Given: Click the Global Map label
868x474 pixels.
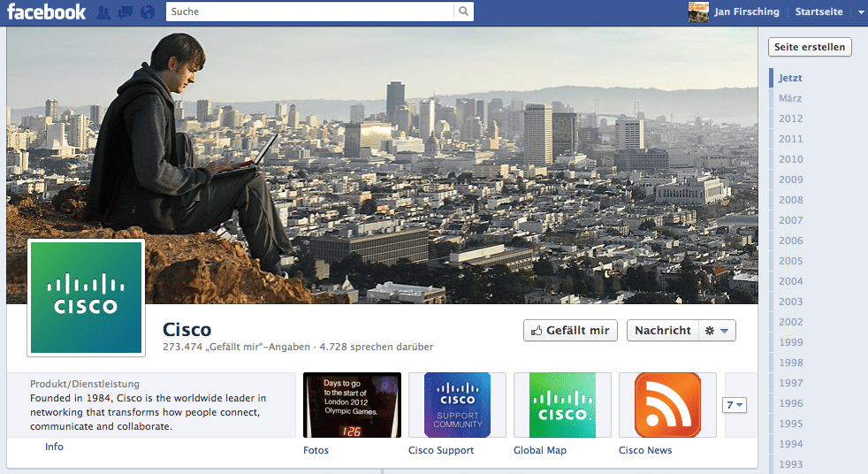Looking at the screenshot, I should (x=540, y=451).
